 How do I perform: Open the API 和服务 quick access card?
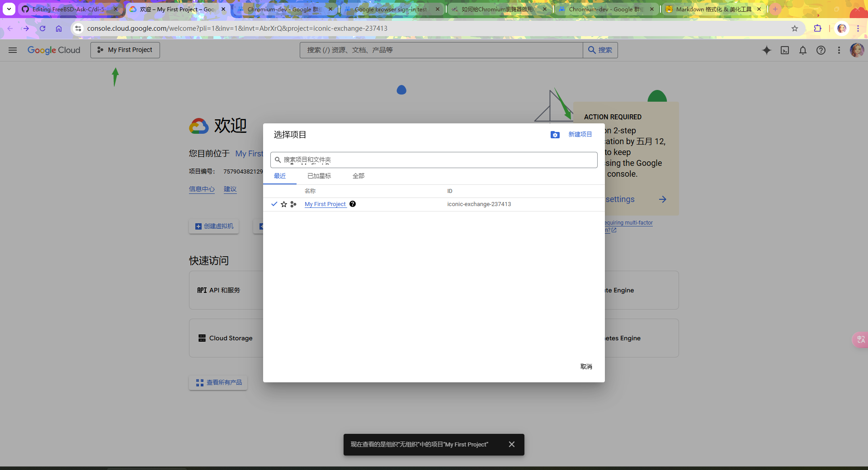(226, 290)
